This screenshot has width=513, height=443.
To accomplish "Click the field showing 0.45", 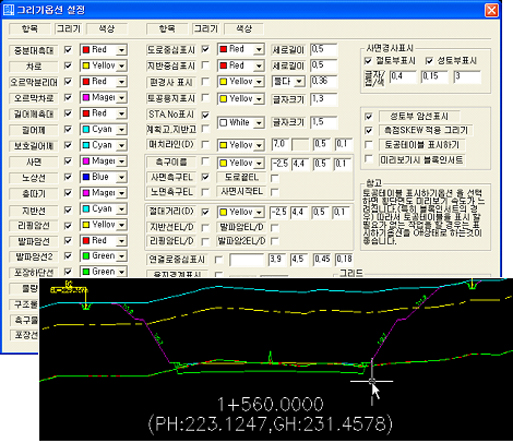I will coord(322,259).
